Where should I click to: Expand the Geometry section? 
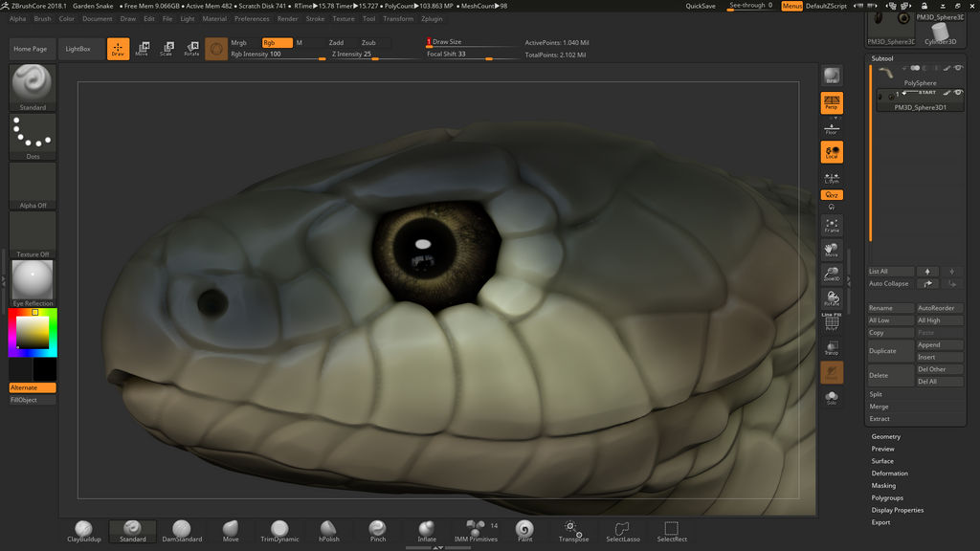pyautogui.click(x=886, y=436)
